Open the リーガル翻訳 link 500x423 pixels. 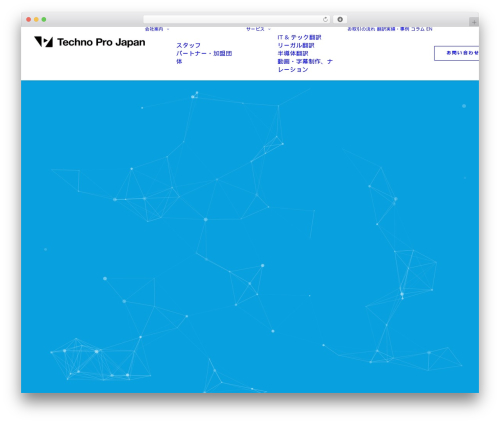pyautogui.click(x=296, y=45)
